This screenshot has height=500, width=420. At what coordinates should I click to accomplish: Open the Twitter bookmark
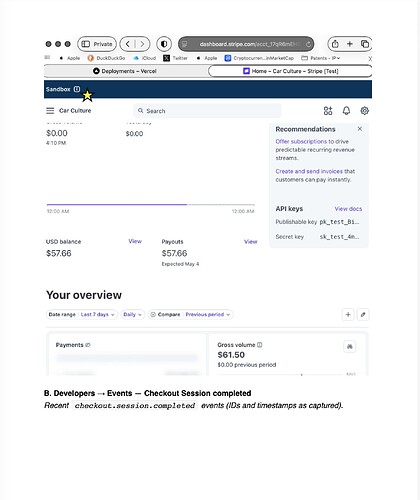pos(175,58)
